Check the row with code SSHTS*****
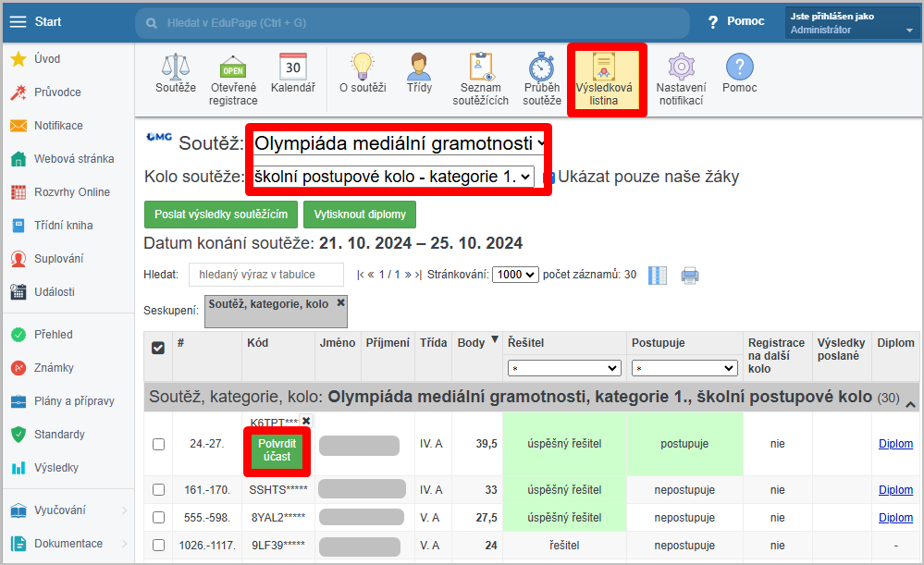Screen dimensions: 924x565 (158, 489)
